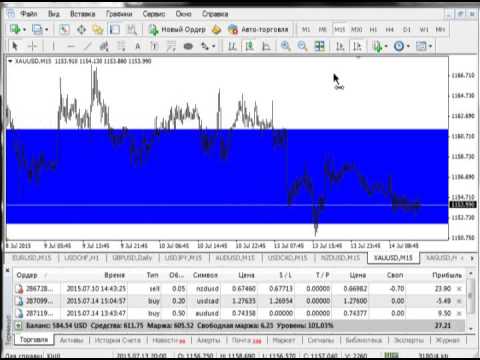Screen dimensions: 480x360
Task: Select the ellipse drawing tool
Action: [188, 46]
